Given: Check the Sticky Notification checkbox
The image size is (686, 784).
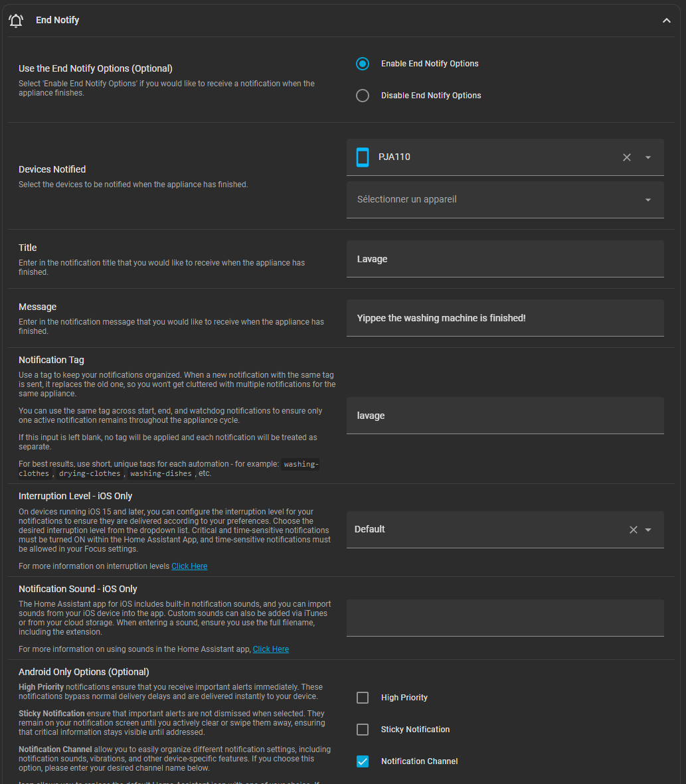Looking at the screenshot, I should (363, 730).
